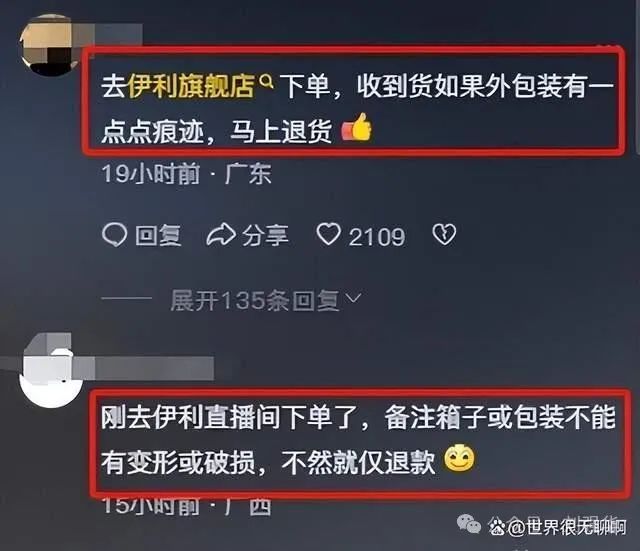Click the chevron beside 展开135条回复
640x551 pixels.
pos(353,298)
